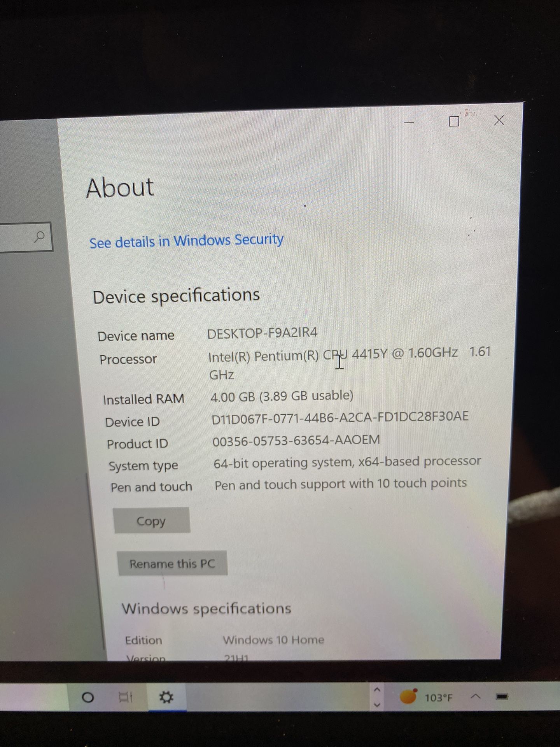Click the taskbar toolbar up arrow

[376, 689]
